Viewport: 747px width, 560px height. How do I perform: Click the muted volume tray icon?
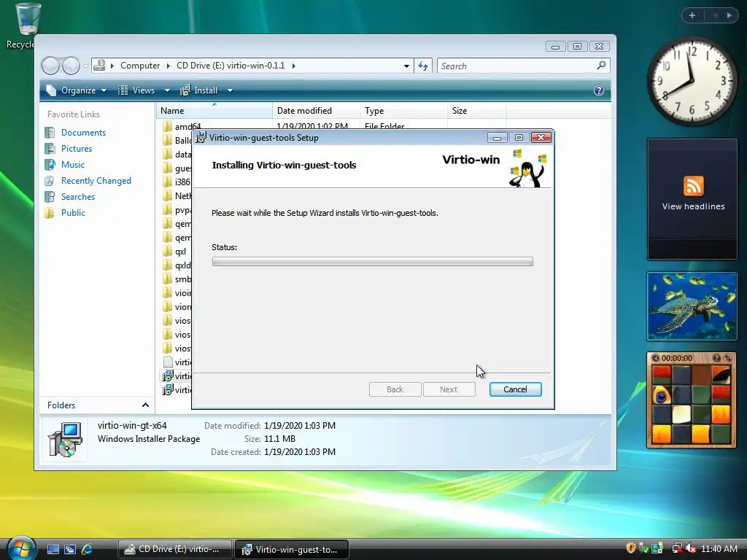690,548
